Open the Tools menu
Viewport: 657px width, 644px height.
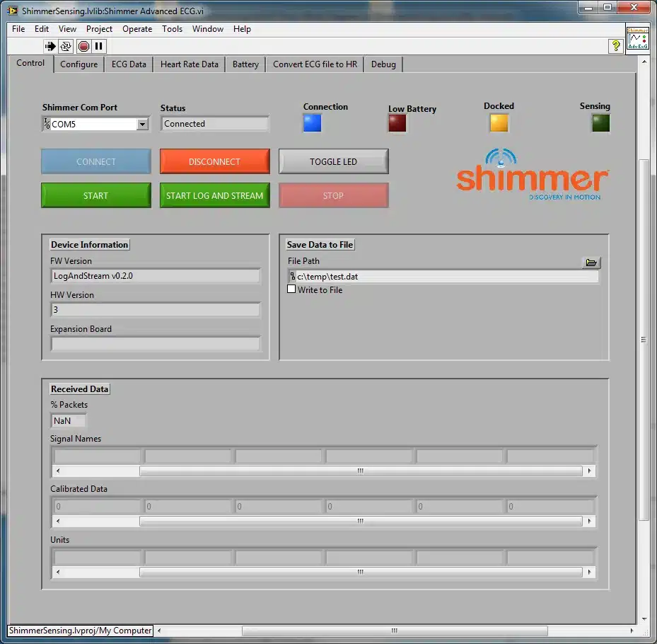173,29
